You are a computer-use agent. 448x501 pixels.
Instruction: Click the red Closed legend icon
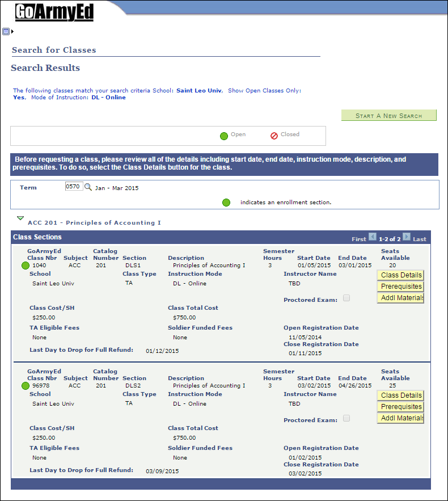pos(274,136)
